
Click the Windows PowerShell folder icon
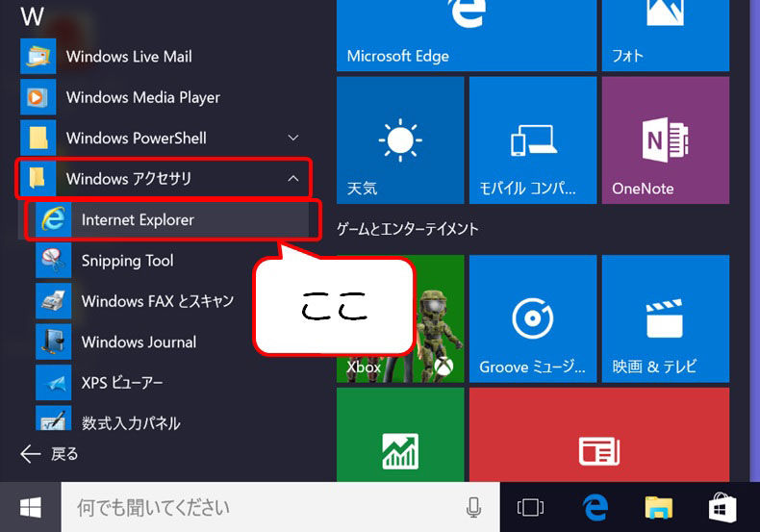(x=38, y=138)
